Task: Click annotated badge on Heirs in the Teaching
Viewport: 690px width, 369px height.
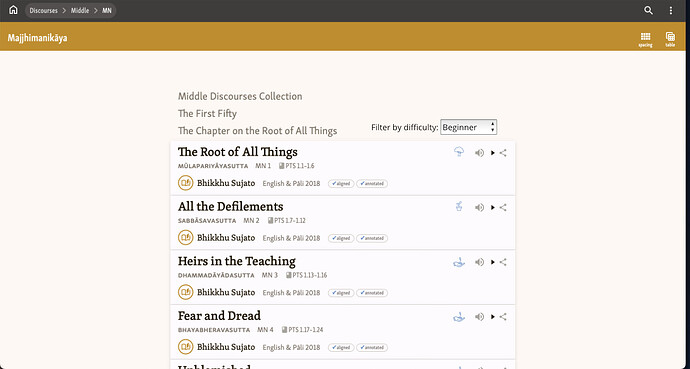Action: pos(372,292)
